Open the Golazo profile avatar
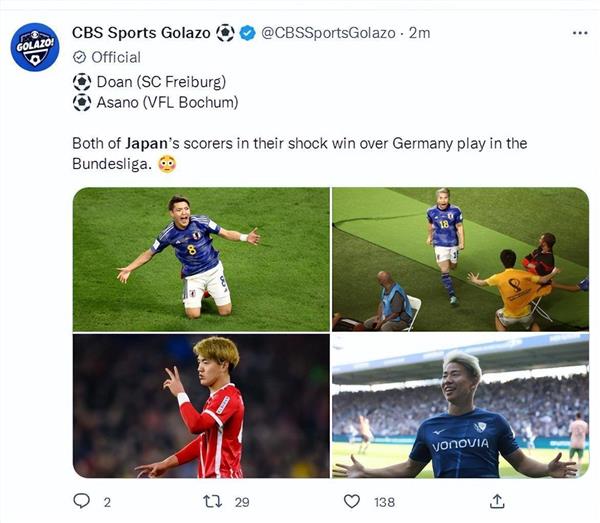The width and height of the screenshot is (600, 523). point(35,47)
